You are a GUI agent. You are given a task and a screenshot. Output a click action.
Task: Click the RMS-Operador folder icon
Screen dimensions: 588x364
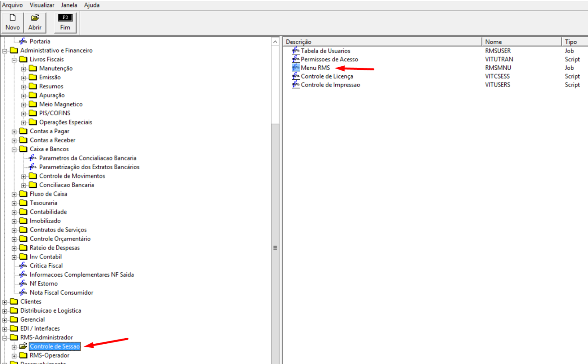[x=24, y=356]
